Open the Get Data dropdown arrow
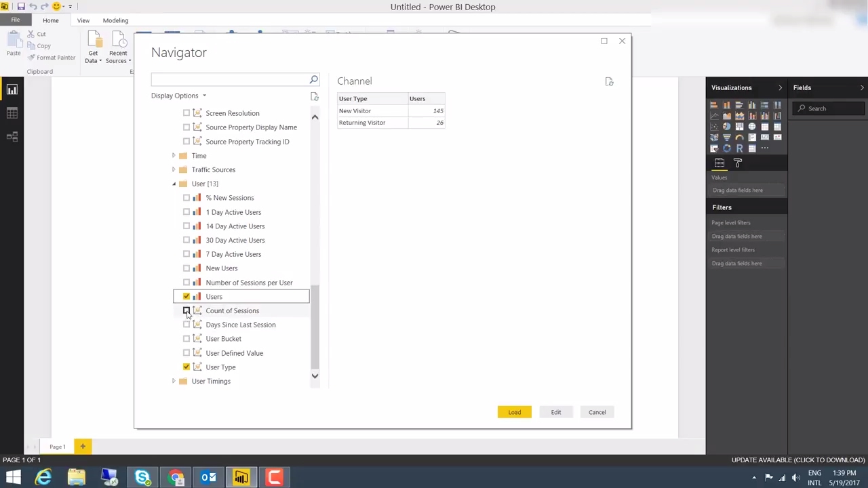This screenshot has width=868, height=488. tap(100, 61)
